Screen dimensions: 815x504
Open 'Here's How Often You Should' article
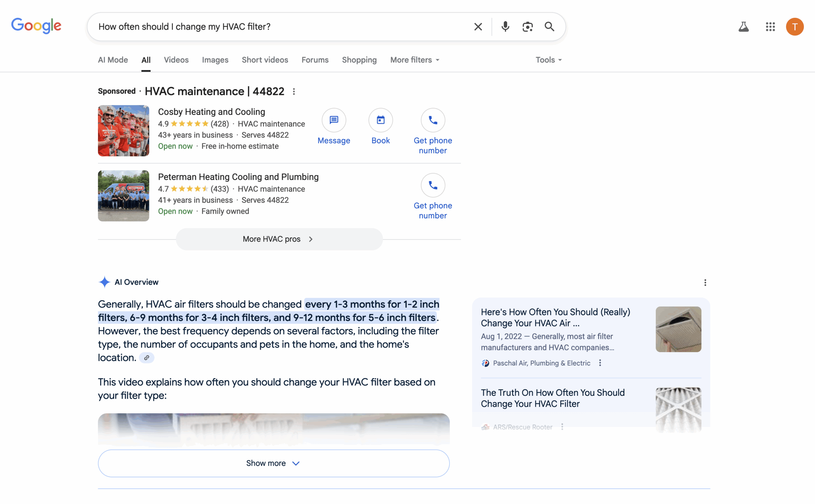[x=556, y=317]
